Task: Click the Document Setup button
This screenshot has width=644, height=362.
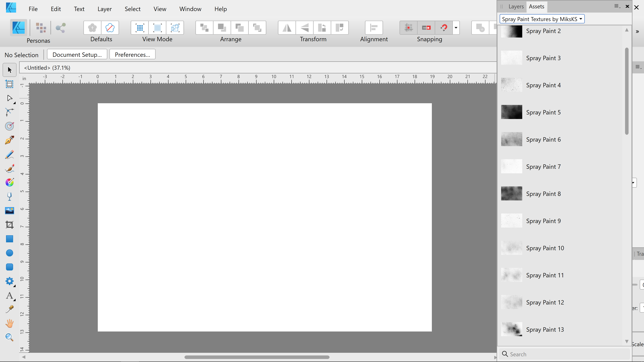Action: [x=77, y=54]
